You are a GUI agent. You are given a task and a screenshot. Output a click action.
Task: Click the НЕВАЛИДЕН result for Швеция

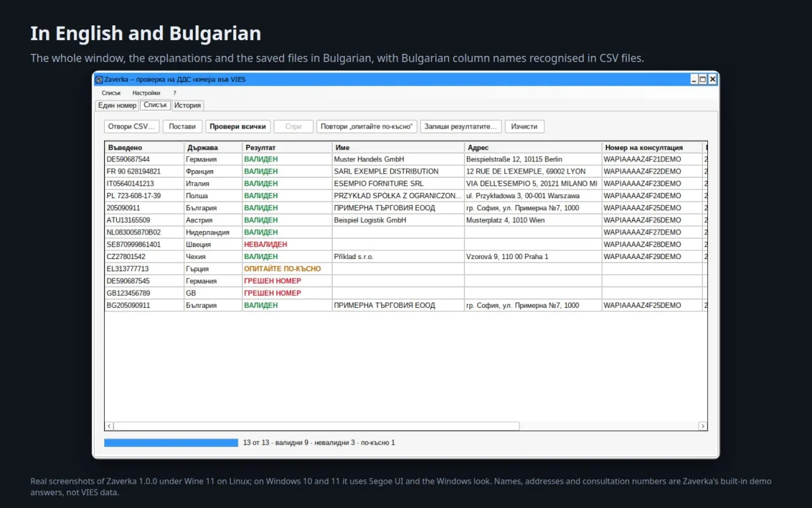point(287,244)
